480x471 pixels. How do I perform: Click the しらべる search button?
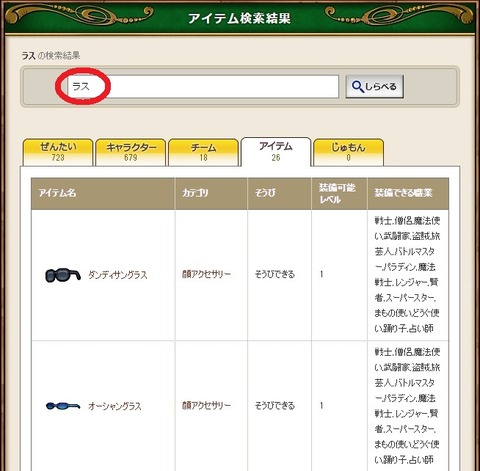[x=374, y=87]
